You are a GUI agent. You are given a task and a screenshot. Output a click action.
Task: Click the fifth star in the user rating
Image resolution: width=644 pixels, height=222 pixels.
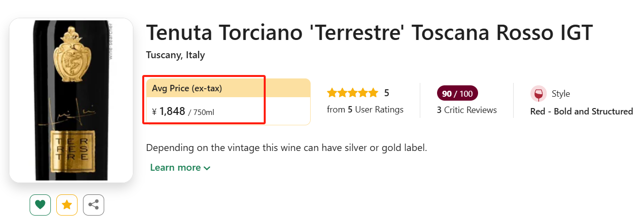point(373,93)
